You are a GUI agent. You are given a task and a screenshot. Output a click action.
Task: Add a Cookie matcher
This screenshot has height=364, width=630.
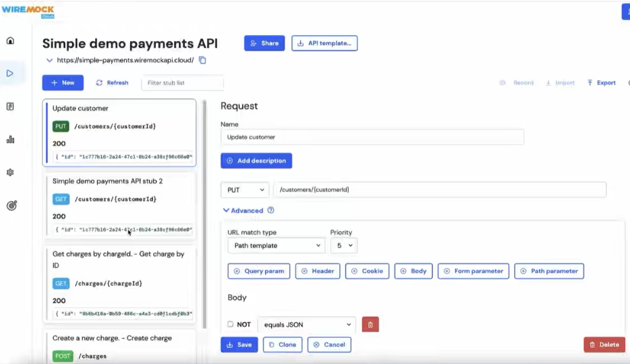(367, 271)
